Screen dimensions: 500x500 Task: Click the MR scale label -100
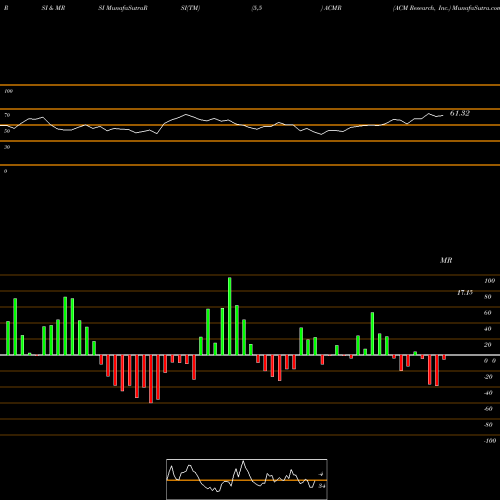(490, 441)
